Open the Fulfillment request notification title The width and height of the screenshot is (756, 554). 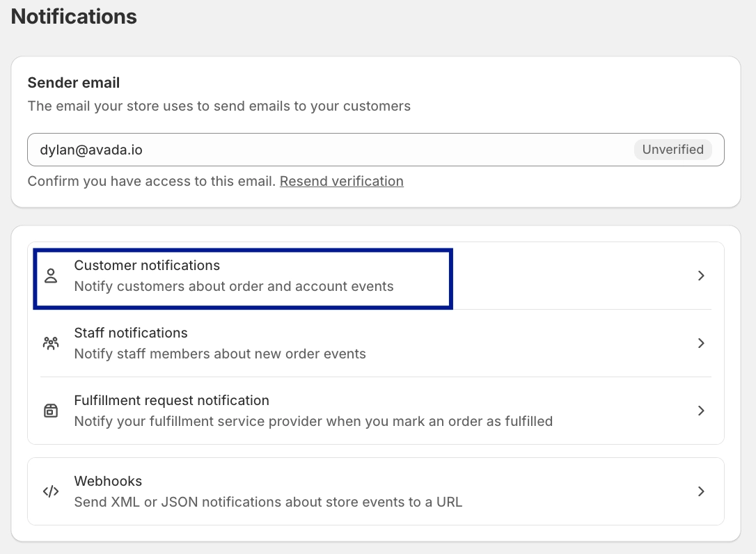pos(172,400)
